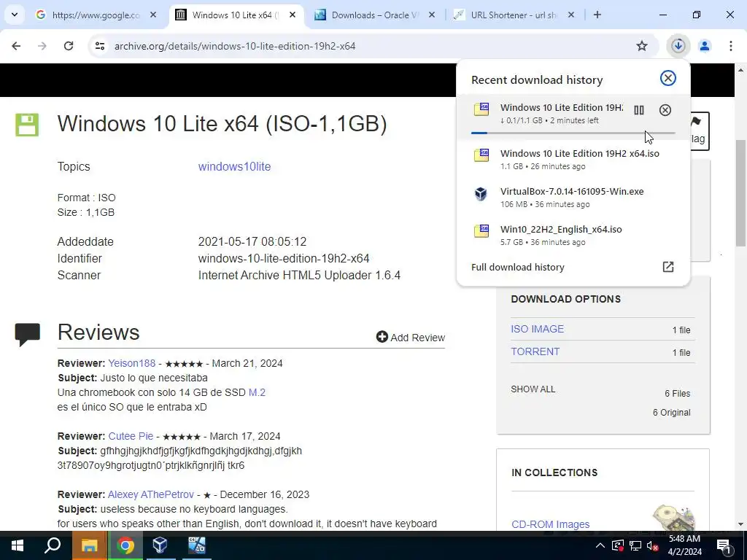The image size is (747, 560).
Task: Reload the archive.org page
Action: point(69,46)
